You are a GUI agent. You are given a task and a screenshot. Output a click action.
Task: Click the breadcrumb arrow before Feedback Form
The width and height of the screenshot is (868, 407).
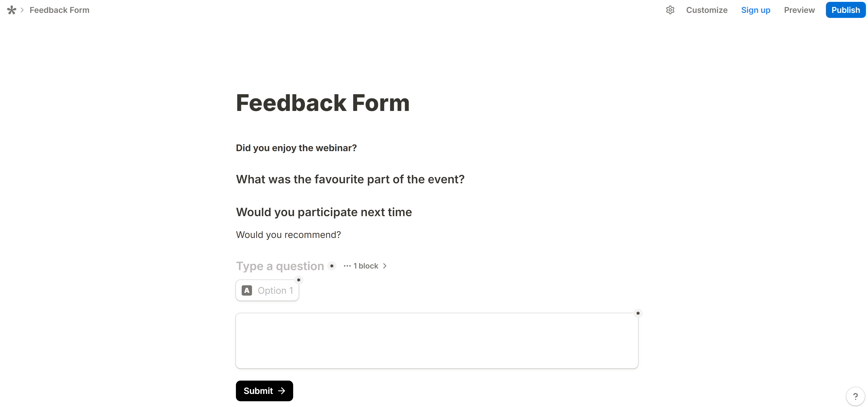coord(22,10)
